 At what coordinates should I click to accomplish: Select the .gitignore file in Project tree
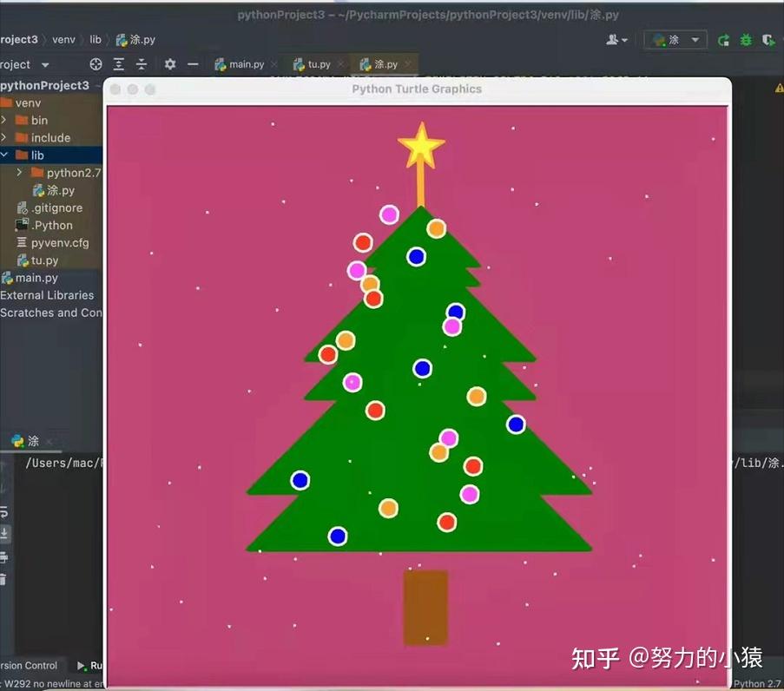click(56, 207)
